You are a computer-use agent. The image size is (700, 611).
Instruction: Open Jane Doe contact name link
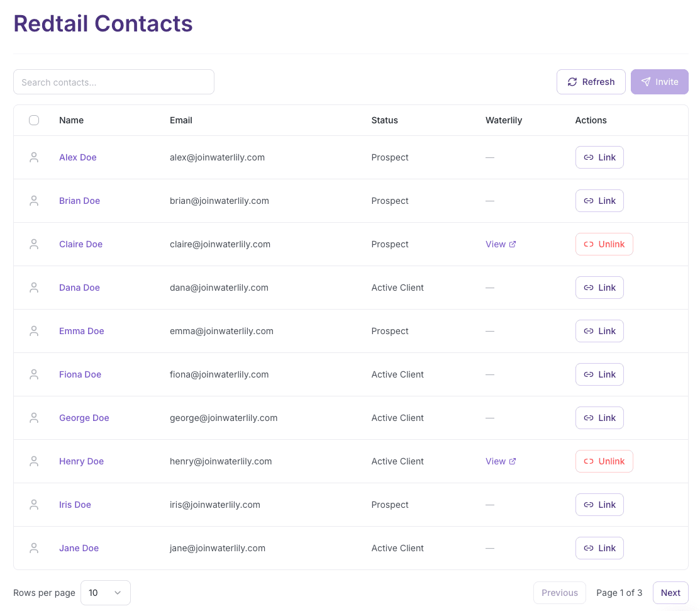click(79, 548)
